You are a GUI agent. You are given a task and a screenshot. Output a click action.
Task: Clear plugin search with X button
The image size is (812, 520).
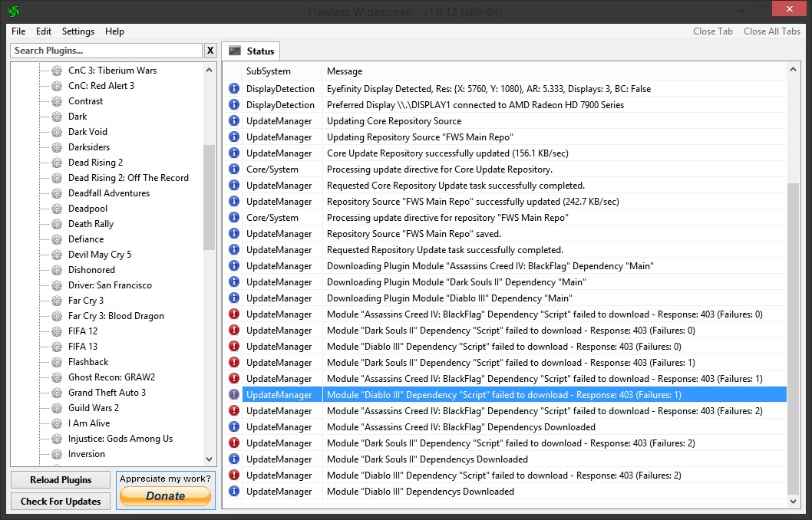click(210, 50)
